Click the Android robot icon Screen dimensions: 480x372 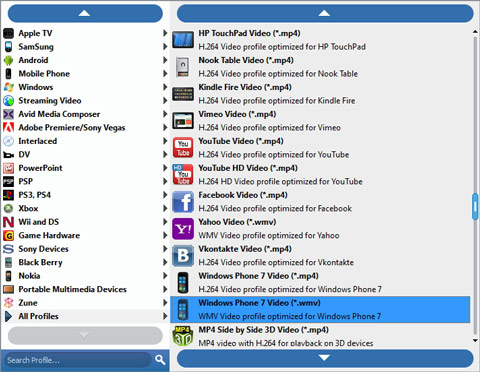pyautogui.click(x=8, y=60)
